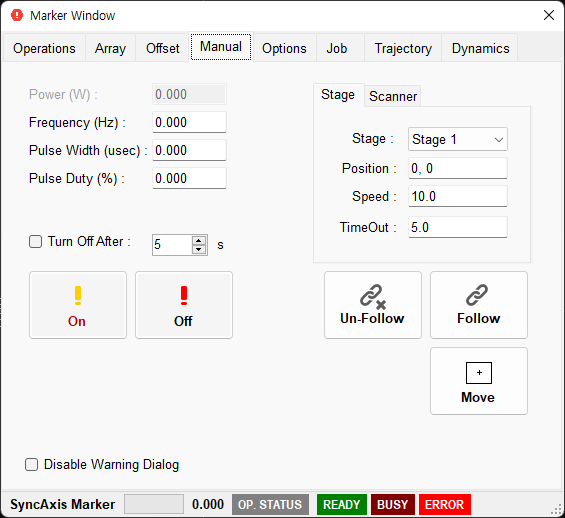Screen dimensions: 565x518
Task: Increase Turn Off After seconds with up arrow
Action: (199, 240)
